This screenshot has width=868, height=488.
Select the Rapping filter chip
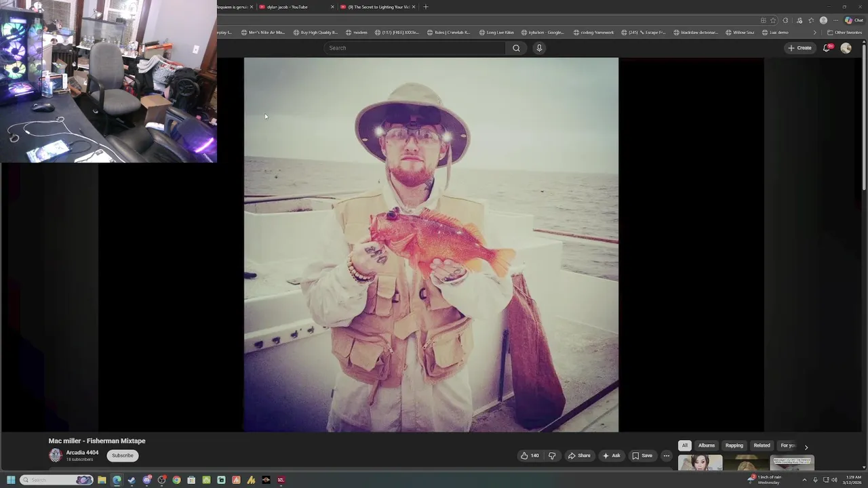point(734,445)
